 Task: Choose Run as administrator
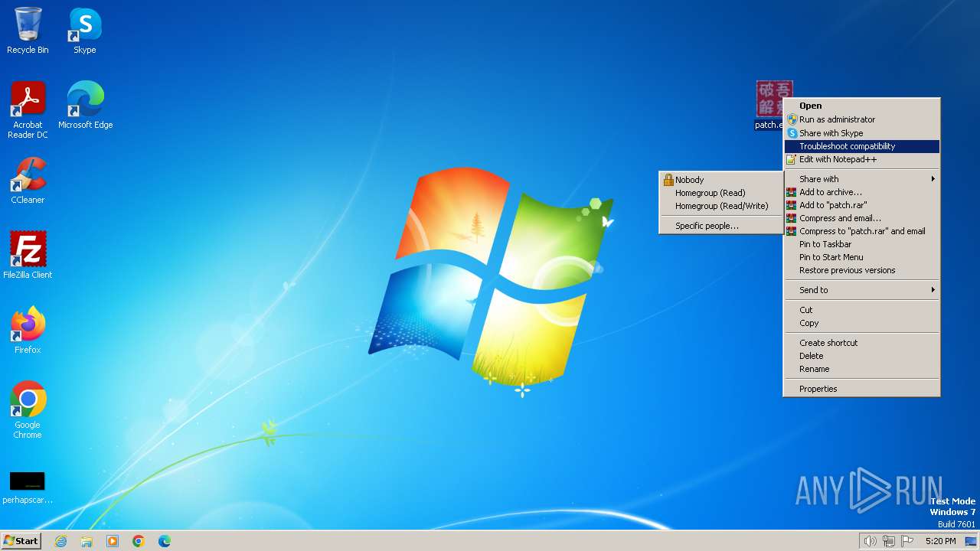click(x=862, y=119)
